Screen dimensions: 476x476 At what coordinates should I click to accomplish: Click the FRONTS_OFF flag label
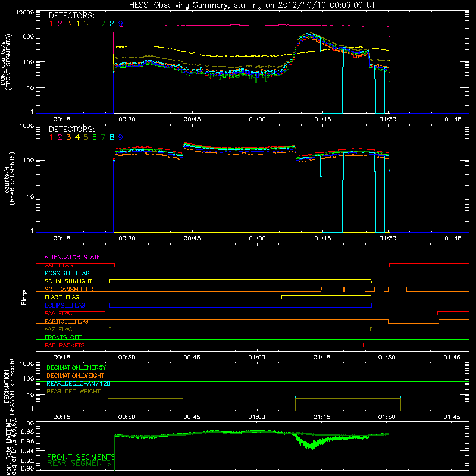click(63, 337)
